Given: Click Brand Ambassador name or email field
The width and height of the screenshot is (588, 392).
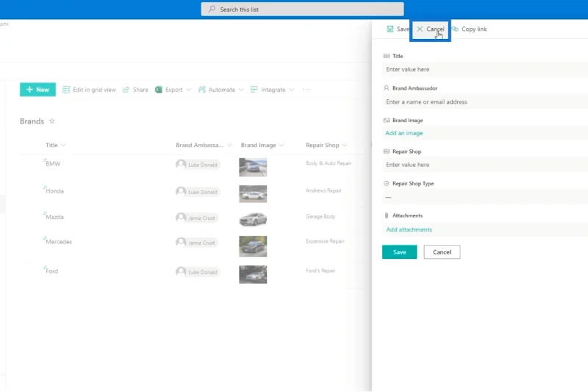Looking at the screenshot, I should tap(485, 101).
